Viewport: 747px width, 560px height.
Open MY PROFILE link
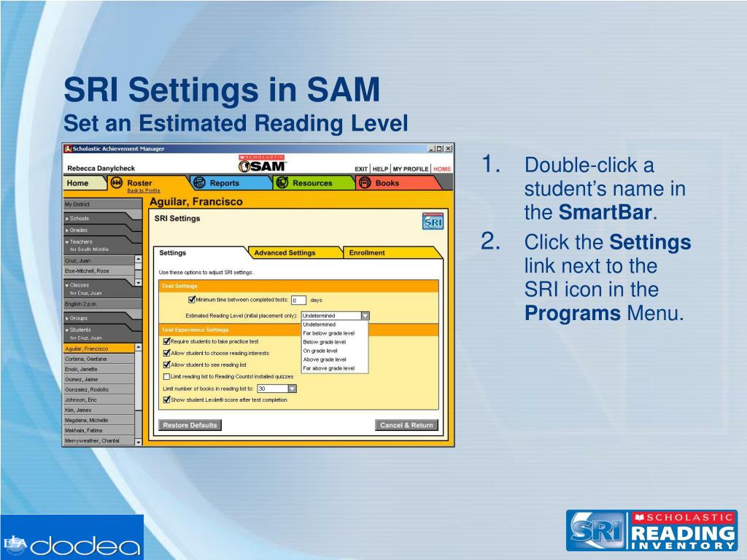[x=410, y=169]
